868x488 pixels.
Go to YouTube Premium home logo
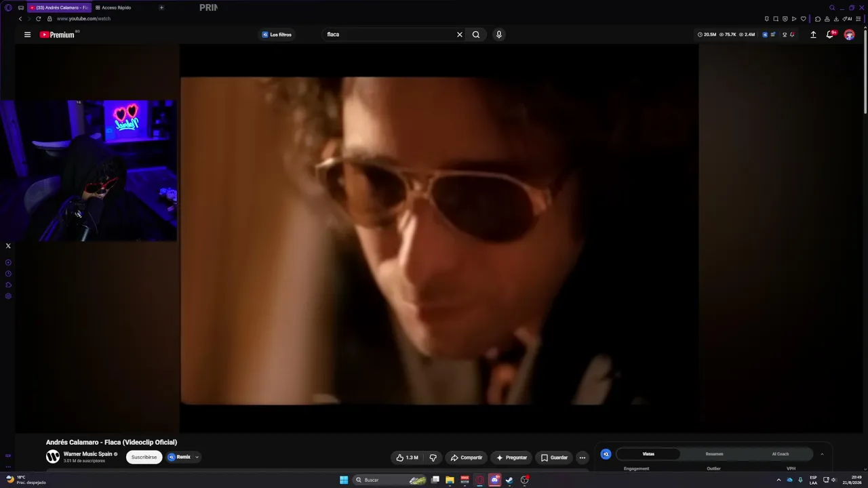(57, 35)
